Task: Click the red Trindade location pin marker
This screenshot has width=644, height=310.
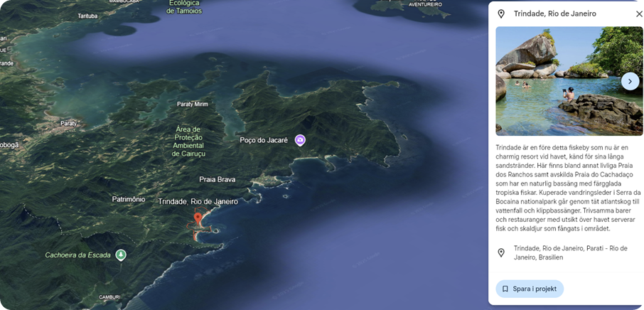Action: (x=198, y=218)
